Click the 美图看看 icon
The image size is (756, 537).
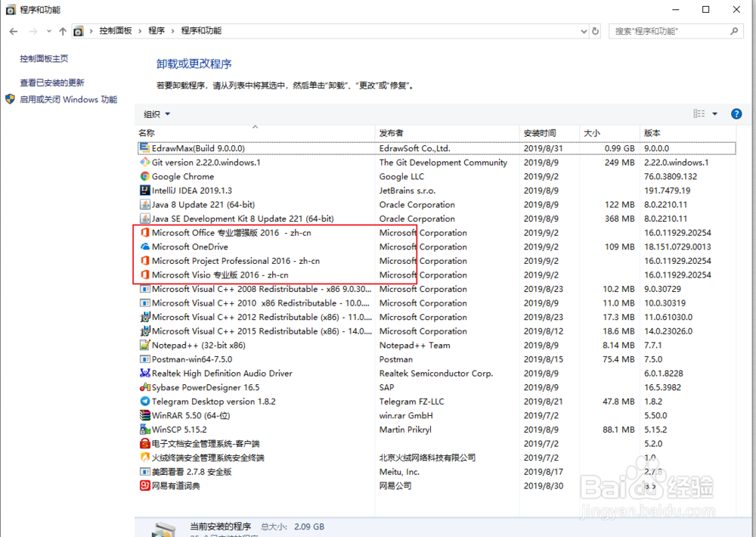point(144,471)
